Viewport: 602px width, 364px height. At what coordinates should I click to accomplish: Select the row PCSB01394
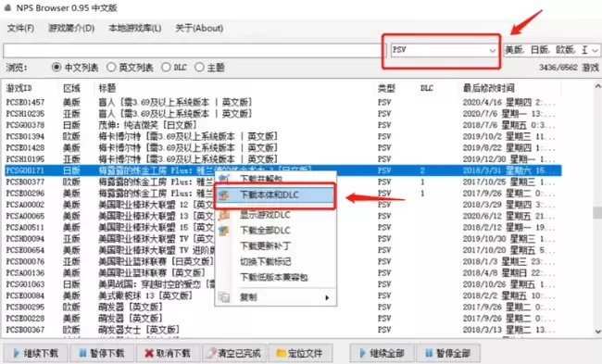282,136
